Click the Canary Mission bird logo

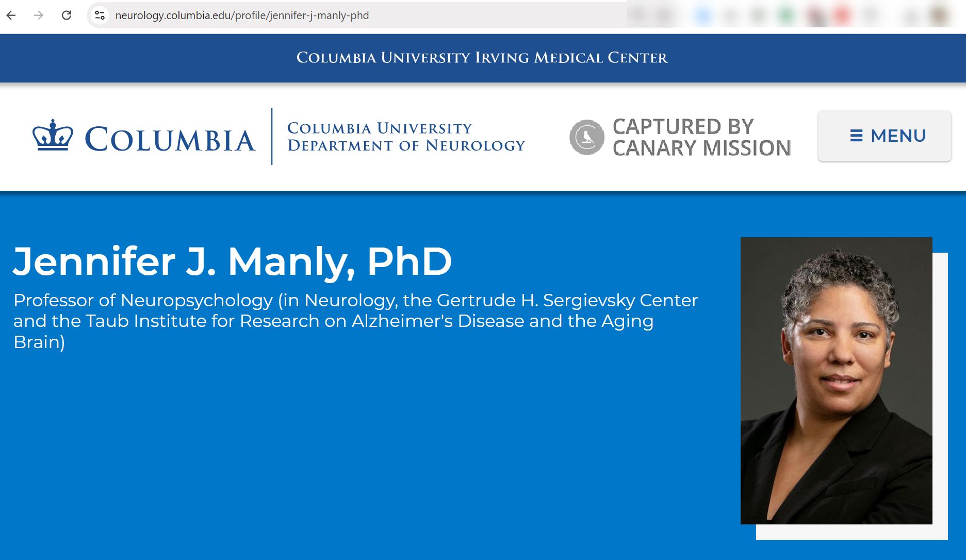[586, 137]
